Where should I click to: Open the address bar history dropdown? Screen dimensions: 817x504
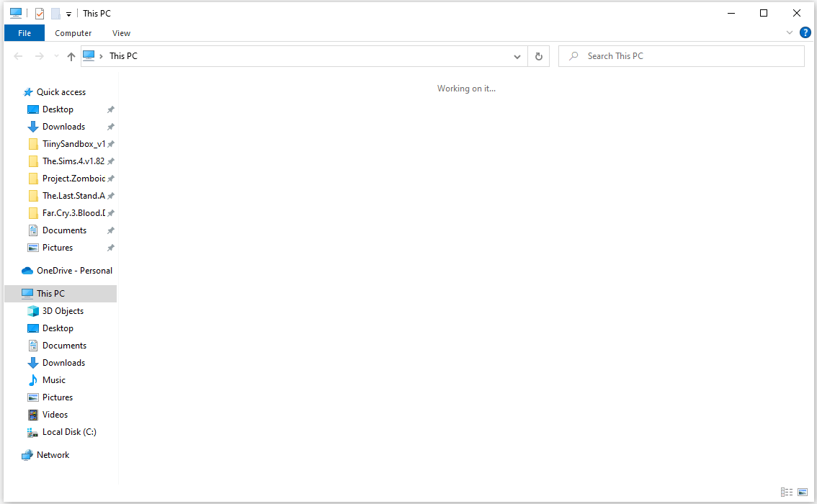517,56
